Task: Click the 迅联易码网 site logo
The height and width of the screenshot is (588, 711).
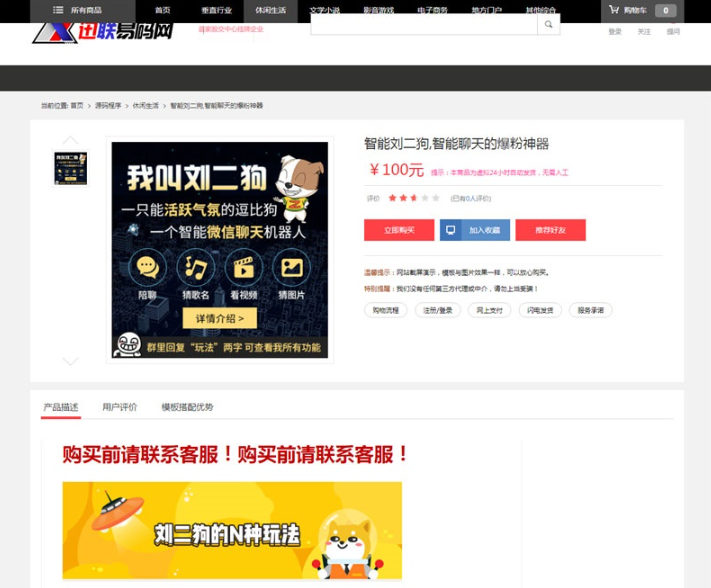Action: point(103,33)
